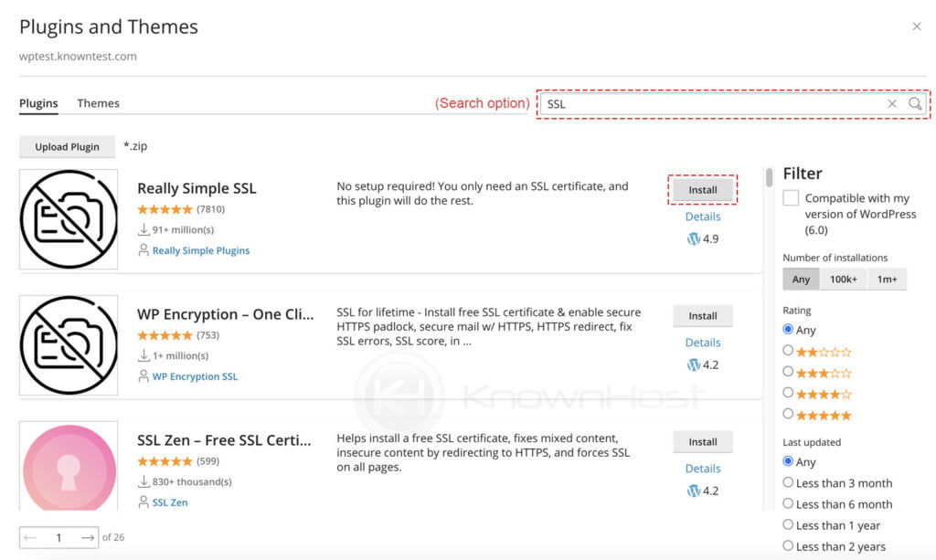Click the star rating of SSL Zen plugin
Screen dimensions: 936x560
coord(165,461)
